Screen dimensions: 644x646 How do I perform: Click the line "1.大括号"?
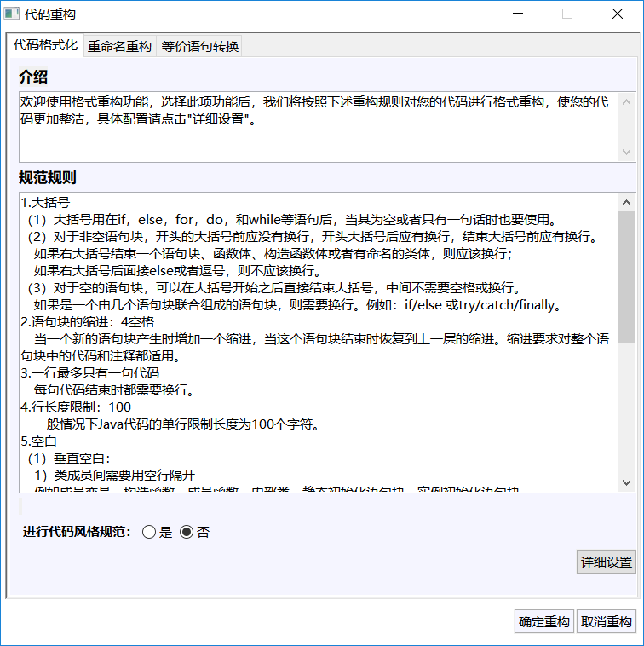[45, 202]
